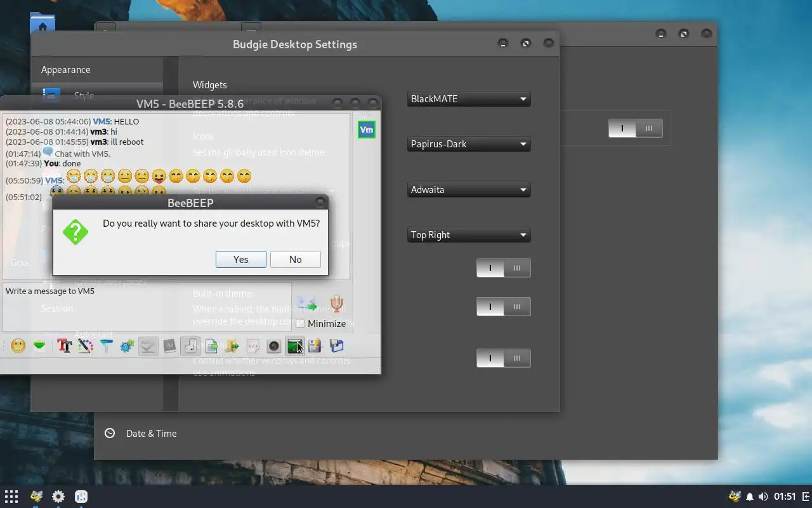
Task: Click the BeeBEEP tray icon near the clock
Action: click(735, 497)
